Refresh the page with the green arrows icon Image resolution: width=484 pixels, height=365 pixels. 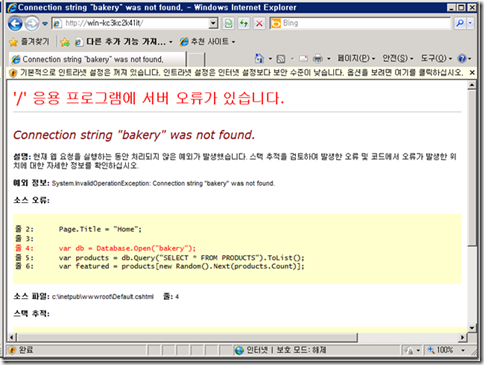pos(244,23)
